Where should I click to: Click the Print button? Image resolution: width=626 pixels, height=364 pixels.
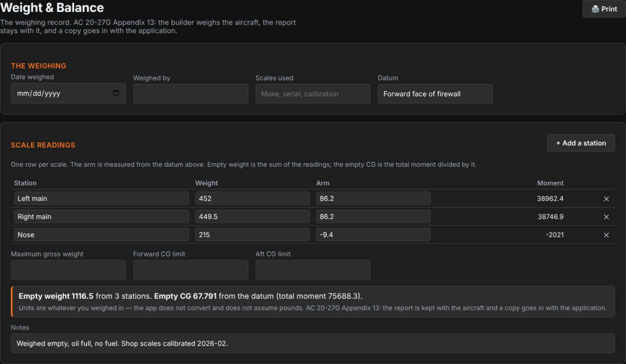(604, 9)
